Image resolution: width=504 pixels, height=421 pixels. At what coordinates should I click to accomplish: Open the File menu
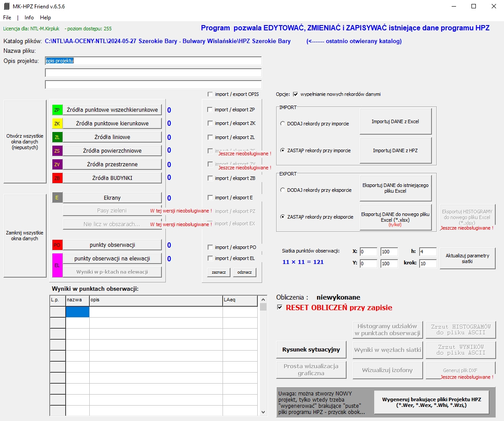click(x=7, y=18)
